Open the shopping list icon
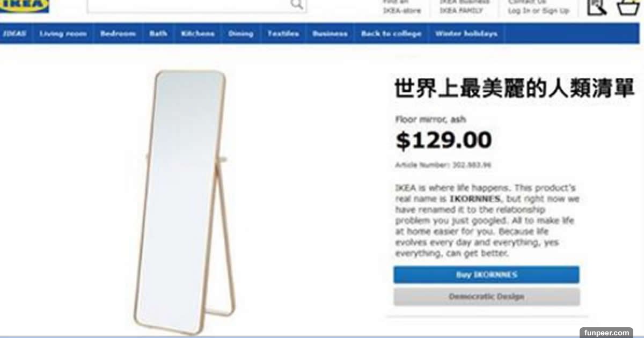Screen dimensions: 644x338 click(x=597, y=6)
